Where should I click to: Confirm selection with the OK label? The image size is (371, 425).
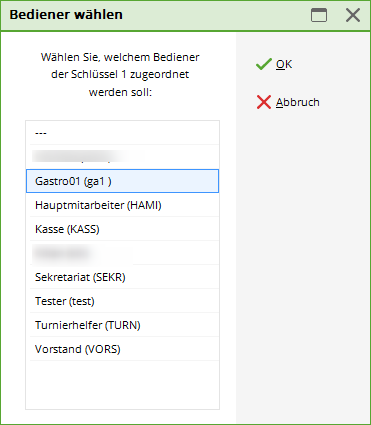tap(284, 64)
